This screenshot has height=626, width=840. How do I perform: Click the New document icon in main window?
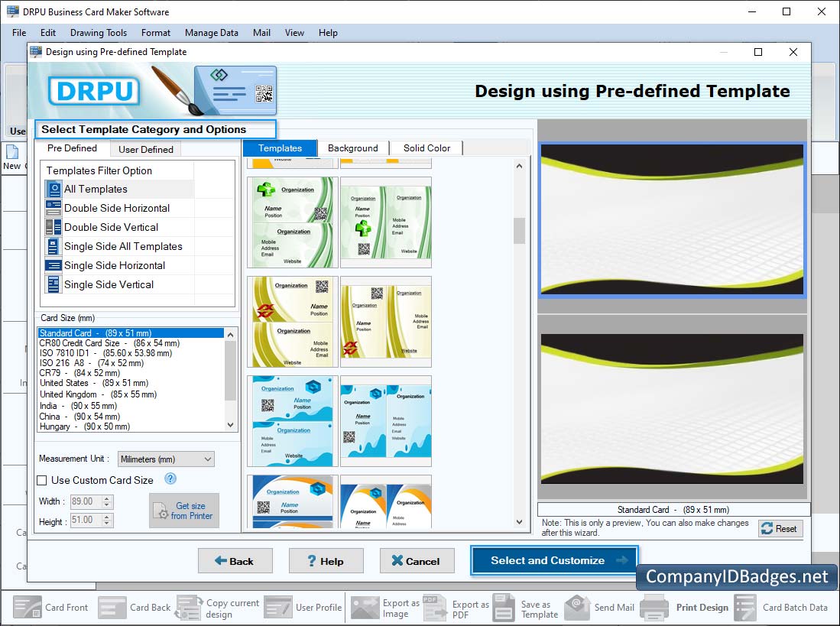click(x=11, y=152)
